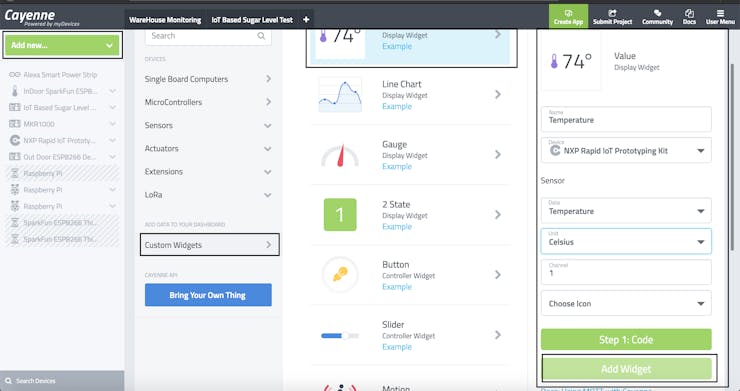Expand the Extensions category

(208, 171)
